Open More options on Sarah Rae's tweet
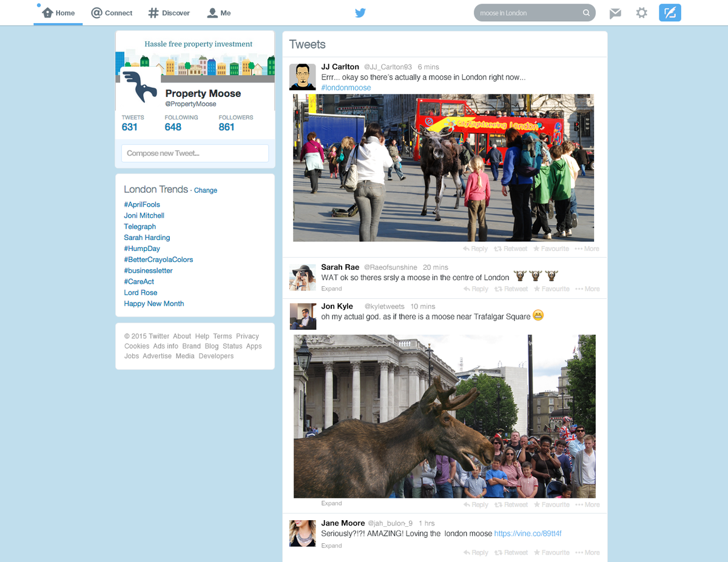This screenshot has height=562, width=728. point(587,289)
